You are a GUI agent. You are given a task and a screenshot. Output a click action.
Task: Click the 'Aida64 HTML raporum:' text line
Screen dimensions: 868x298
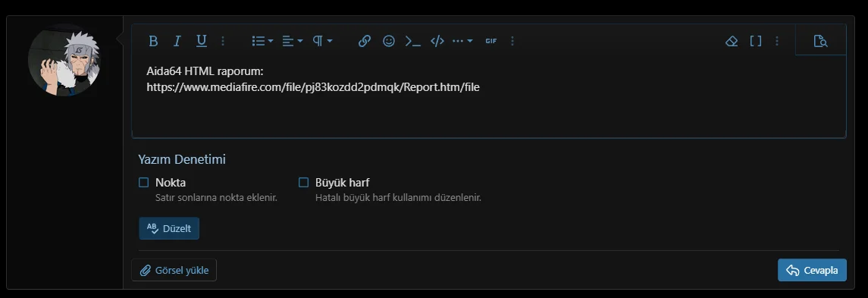pos(205,71)
